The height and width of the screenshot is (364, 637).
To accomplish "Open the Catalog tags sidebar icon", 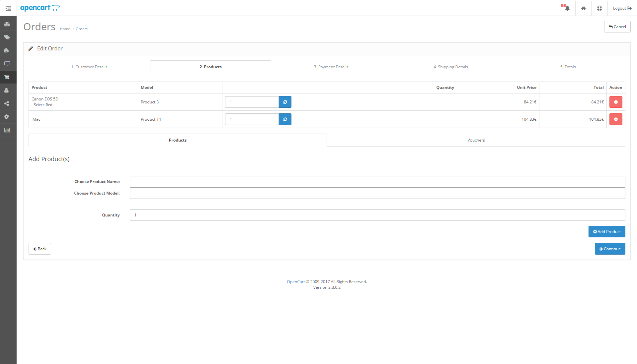I will [7, 37].
